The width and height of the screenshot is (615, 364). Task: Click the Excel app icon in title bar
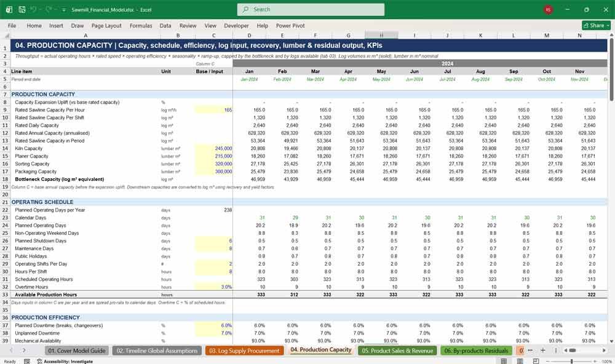pyautogui.click(x=9, y=9)
